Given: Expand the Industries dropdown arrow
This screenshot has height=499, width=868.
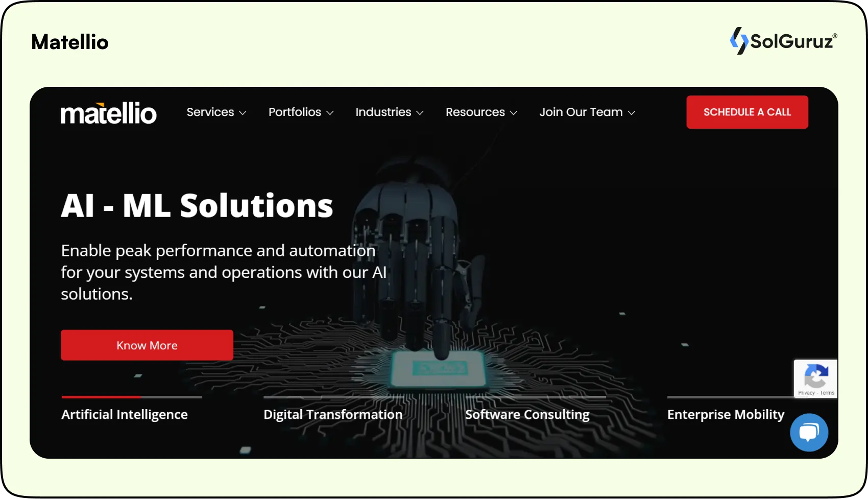Looking at the screenshot, I should pos(420,113).
